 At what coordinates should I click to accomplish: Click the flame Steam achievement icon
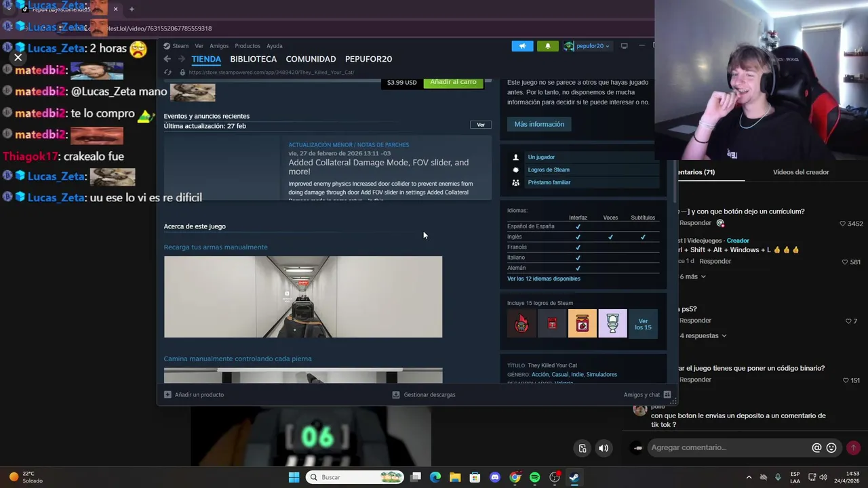coord(521,323)
